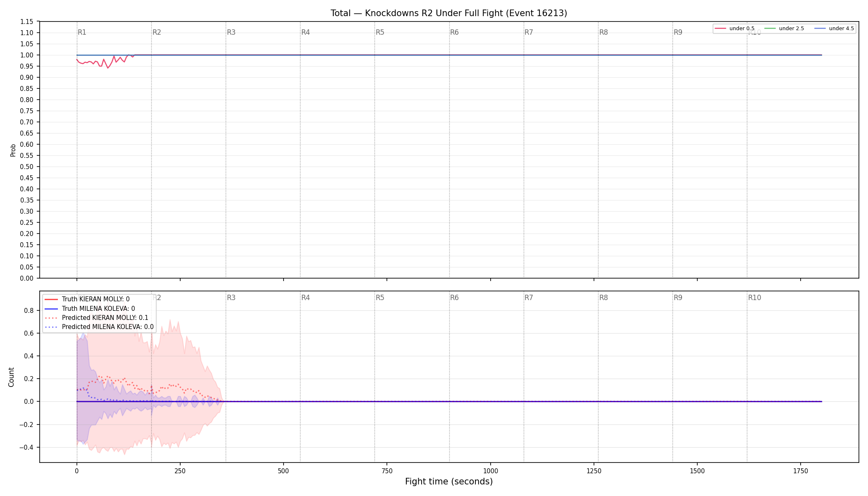
Task: Click the 0.2 tick on Count axis
Action: pyautogui.click(x=29, y=379)
